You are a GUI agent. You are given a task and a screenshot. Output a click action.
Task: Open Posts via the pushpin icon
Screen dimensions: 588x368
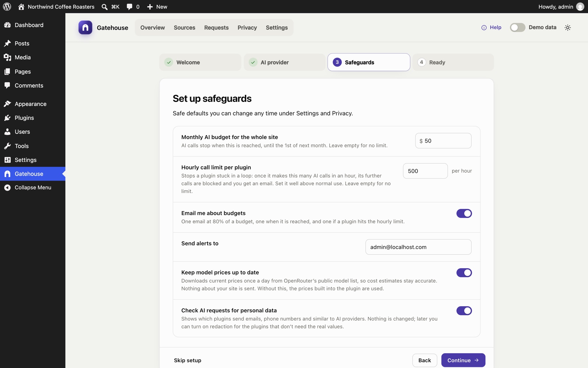click(x=8, y=43)
